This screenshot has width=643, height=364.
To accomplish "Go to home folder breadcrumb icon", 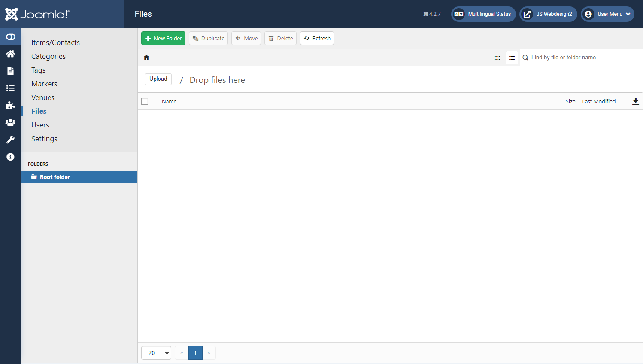I will coord(146,58).
